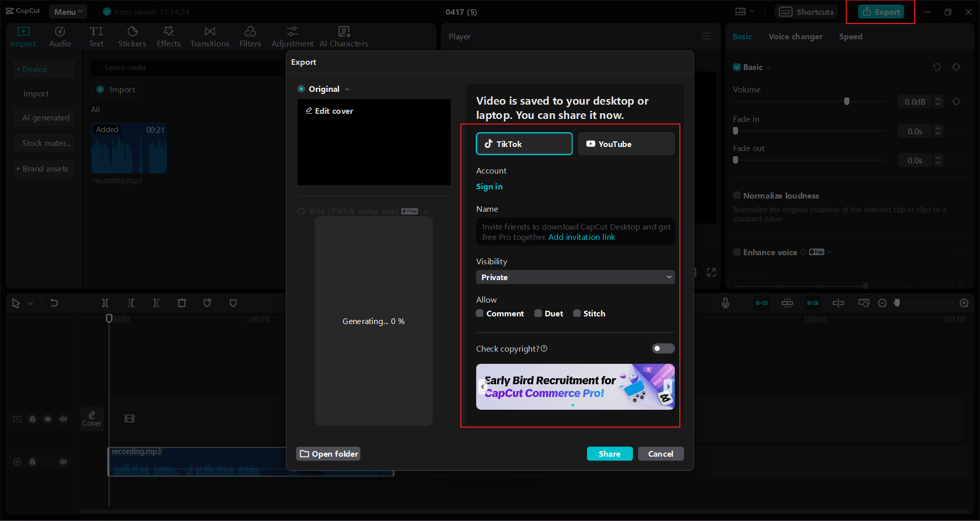Viewport: 980px width, 521px height.
Task: Toggle the Check copyright switch
Action: coord(663,349)
